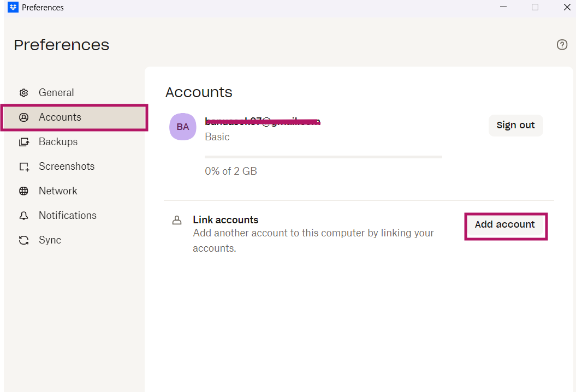The width and height of the screenshot is (576, 392).
Task: Click the Add account button
Action: click(504, 224)
